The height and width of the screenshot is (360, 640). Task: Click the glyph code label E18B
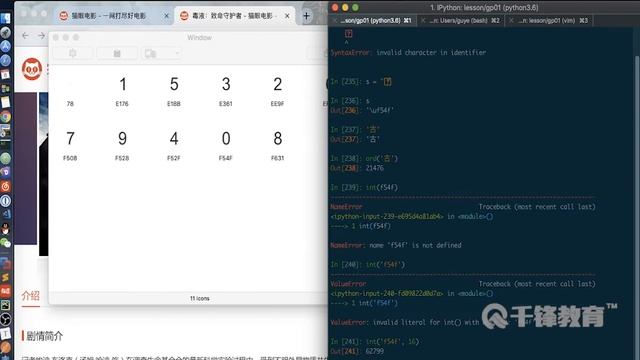(174, 104)
